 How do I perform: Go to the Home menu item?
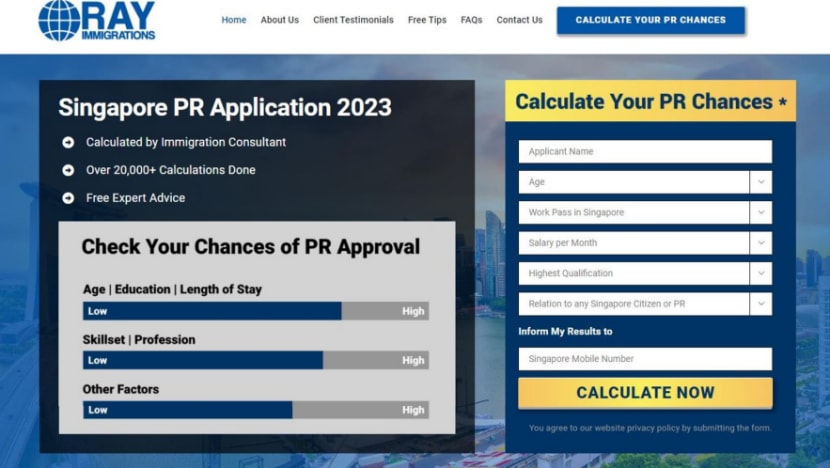coord(234,20)
